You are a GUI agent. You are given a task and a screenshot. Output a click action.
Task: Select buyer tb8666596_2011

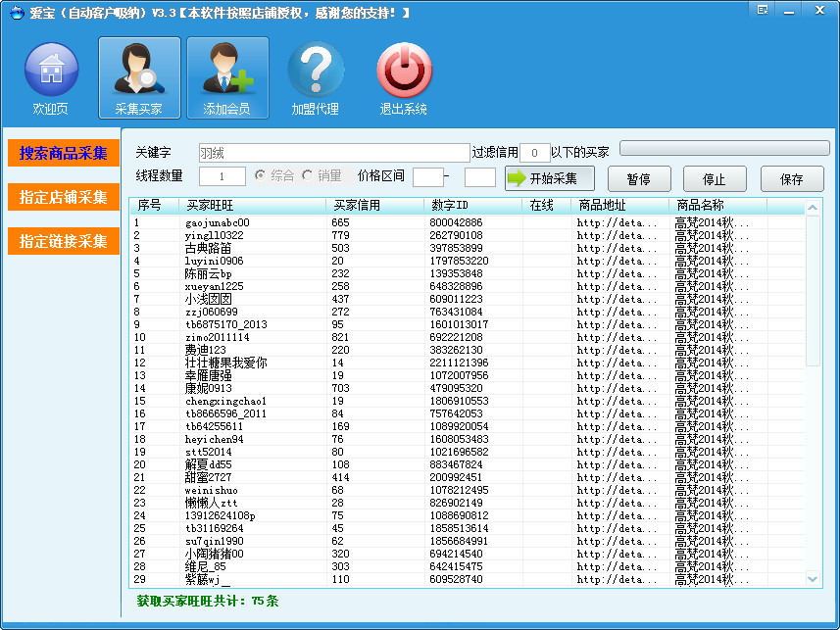click(225, 413)
